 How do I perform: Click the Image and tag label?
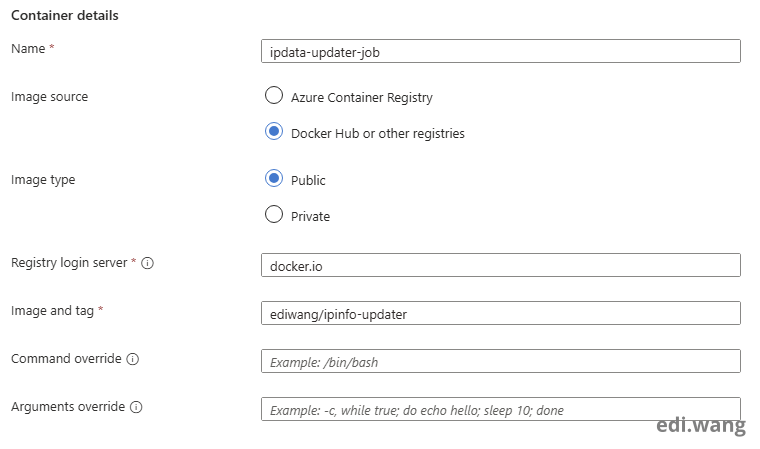pyautogui.click(x=52, y=311)
